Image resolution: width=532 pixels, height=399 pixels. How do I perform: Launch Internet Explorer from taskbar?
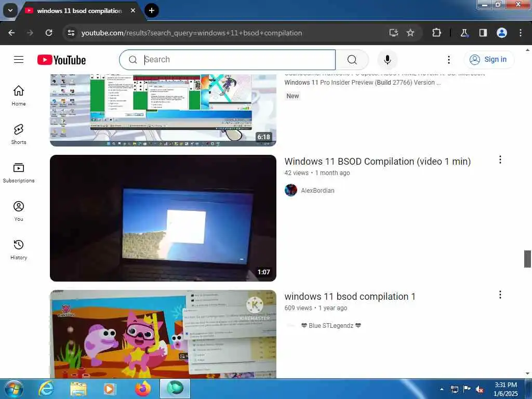(46, 389)
